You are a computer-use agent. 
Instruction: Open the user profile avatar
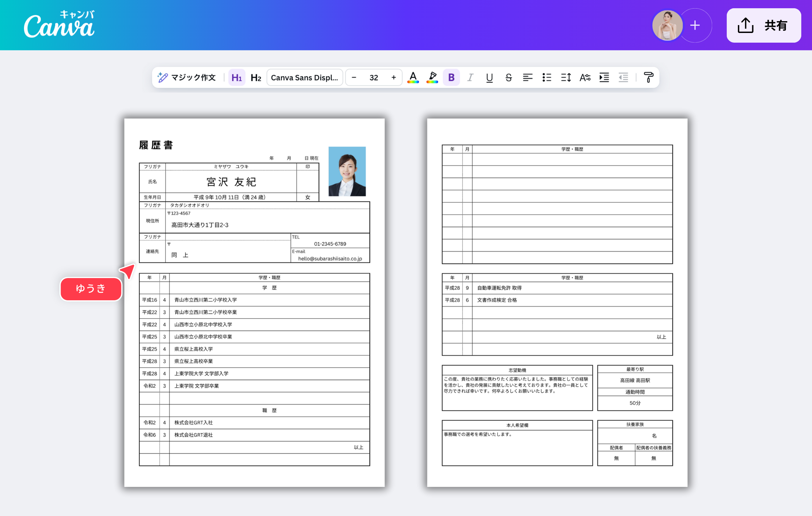click(x=667, y=25)
